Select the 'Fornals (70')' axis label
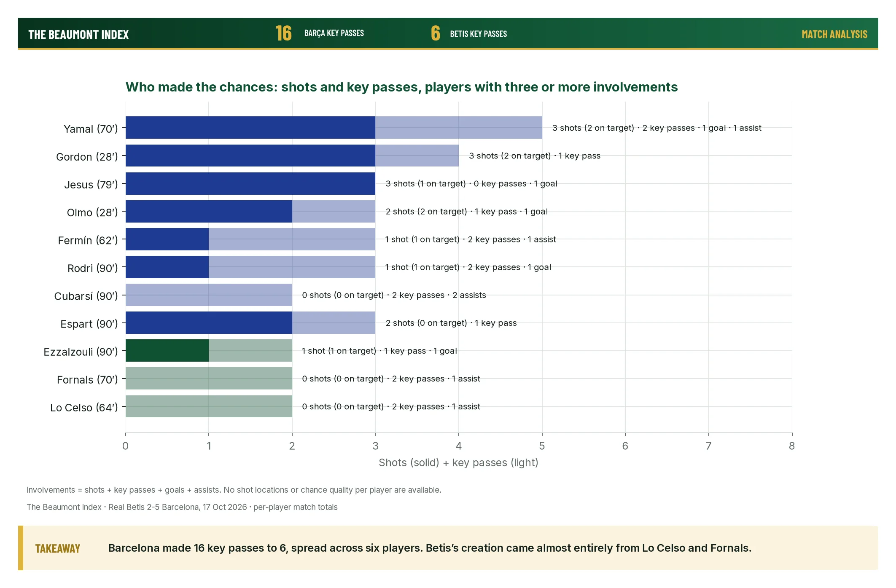 (87, 379)
